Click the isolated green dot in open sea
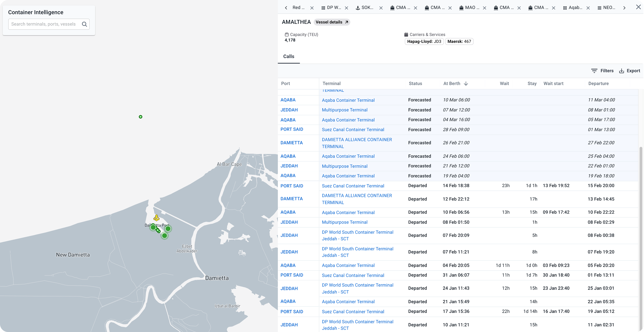 pyautogui.click(x=141, y=117)
